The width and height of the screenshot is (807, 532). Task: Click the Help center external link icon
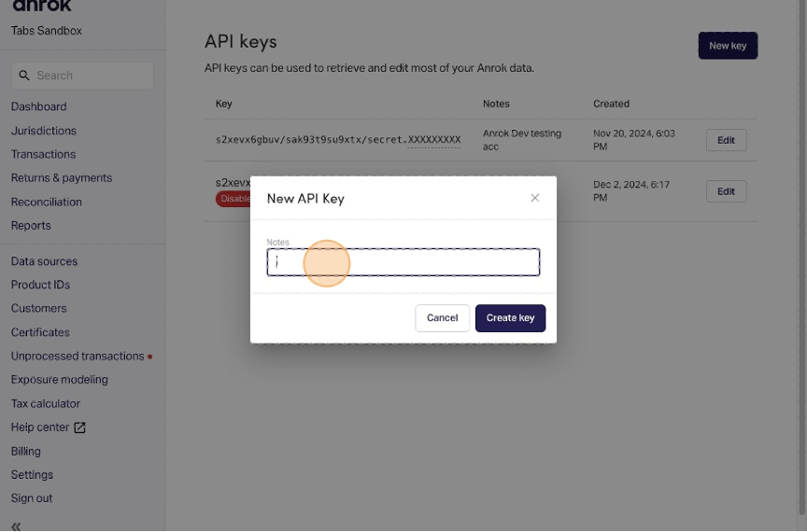[79, 427]
